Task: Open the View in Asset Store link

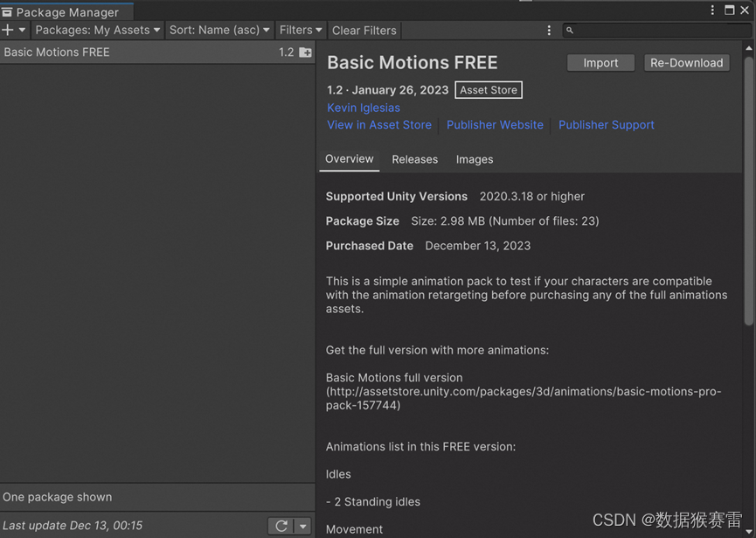Action: pyautogui.click(x=379, y=125)
